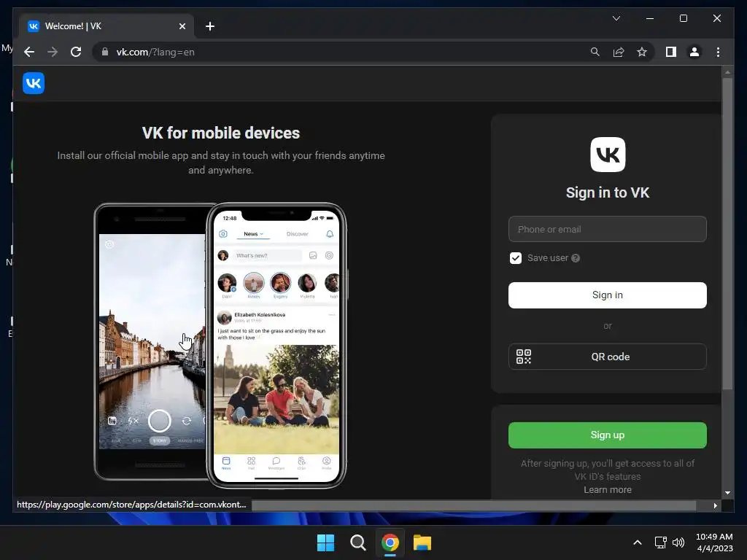Click the network icon in system tray
The width and height of the screenshot is (747, 560).
click(660, 542)
